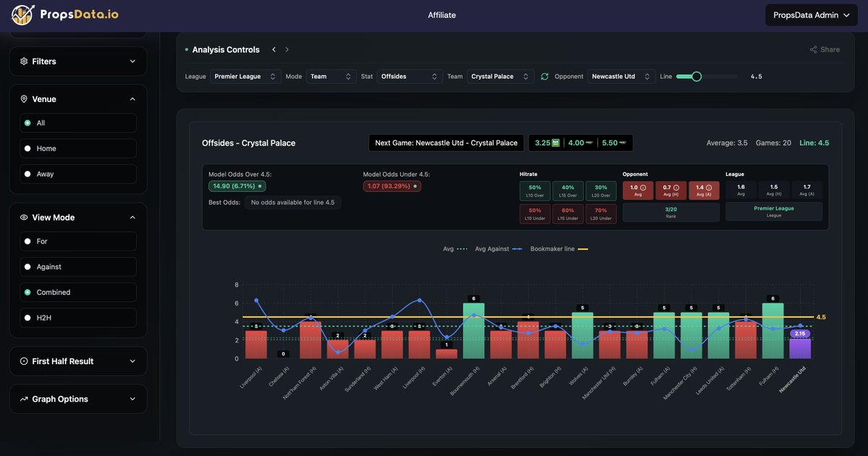Click the Graph Options trend icon

pos(24,399)
